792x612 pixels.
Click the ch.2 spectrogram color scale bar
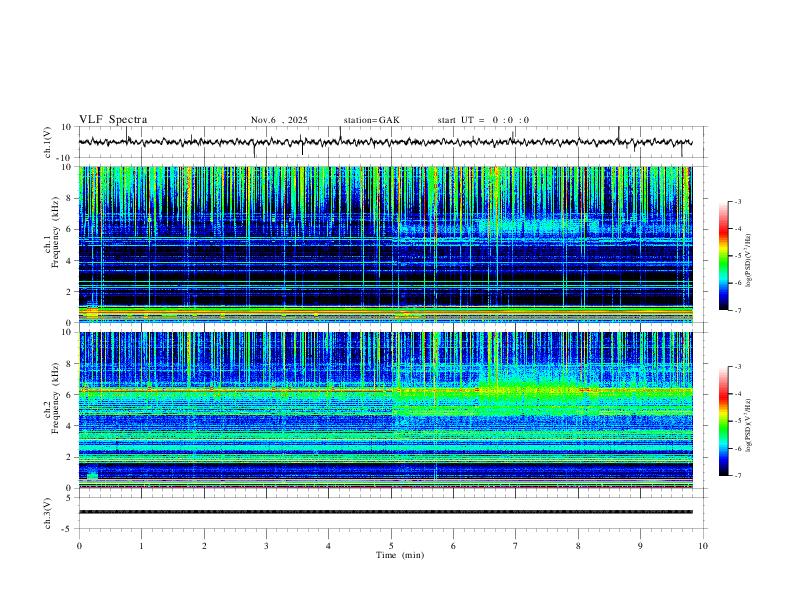[723, 421]
